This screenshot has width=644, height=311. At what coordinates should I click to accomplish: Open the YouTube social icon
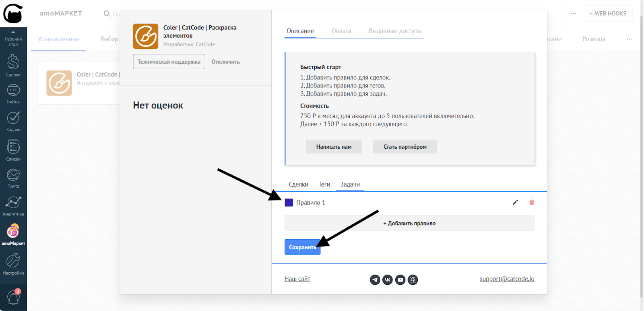click(400, 280)
